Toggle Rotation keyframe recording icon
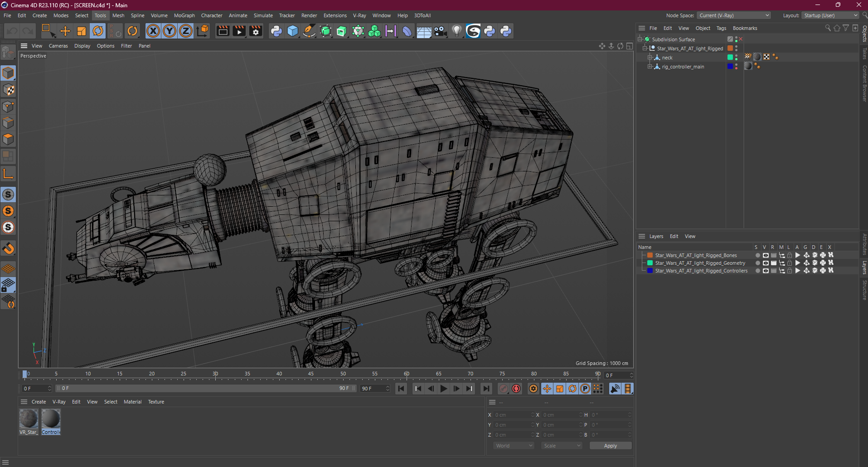The height and width of the screenshot is (467, 868). point(572,389)
